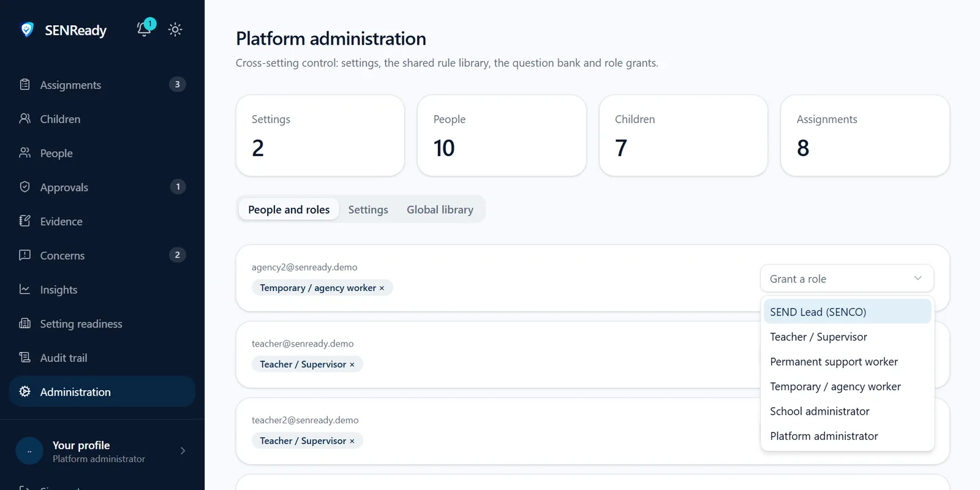Switch to the Settings tab

[x=368, y=209]
